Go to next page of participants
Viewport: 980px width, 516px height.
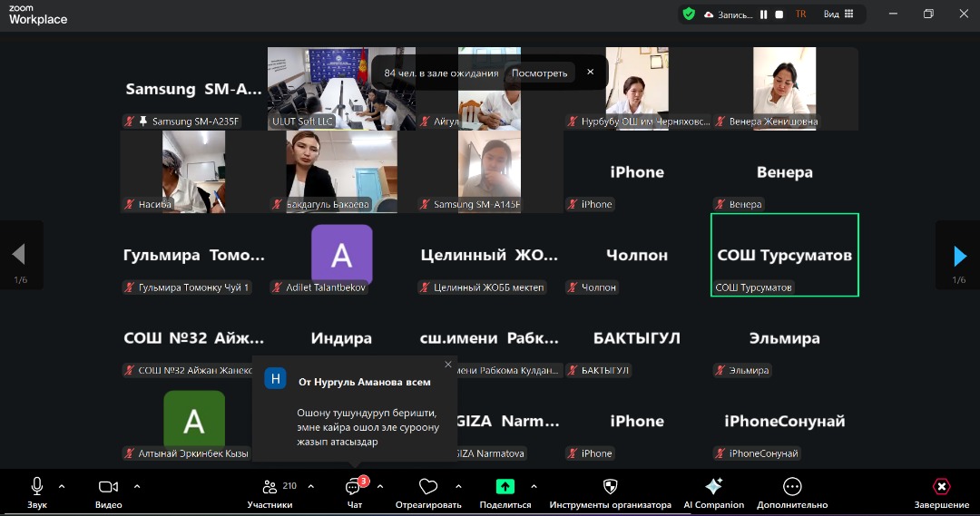(x=959, y=256)
